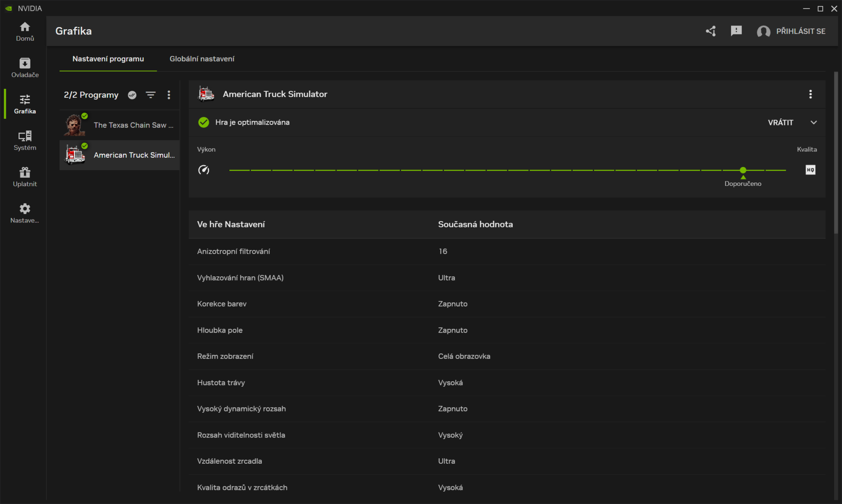Click the user avatar icon

(x=763, y=31)
